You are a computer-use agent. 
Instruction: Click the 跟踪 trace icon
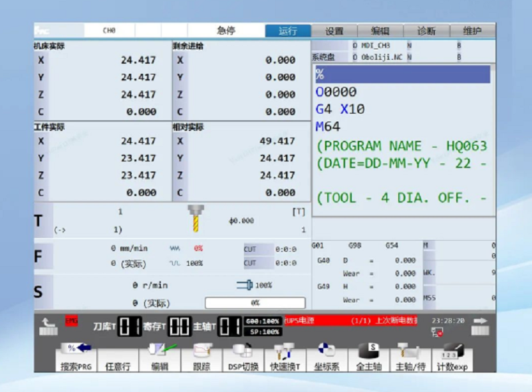[201, 357]
